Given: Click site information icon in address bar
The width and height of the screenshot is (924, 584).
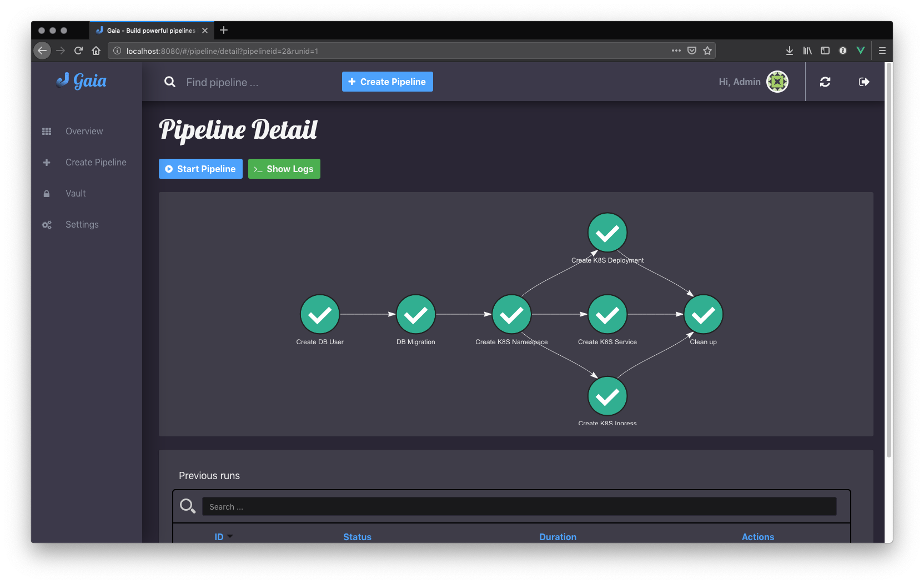Looking at the screenshot, I should [x=117, y=51].
